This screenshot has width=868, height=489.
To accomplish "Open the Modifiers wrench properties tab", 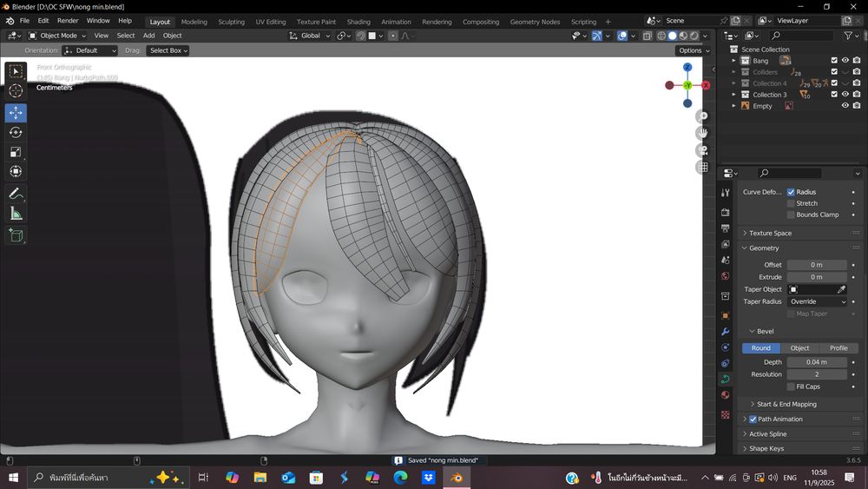I will tap(726, 332).
